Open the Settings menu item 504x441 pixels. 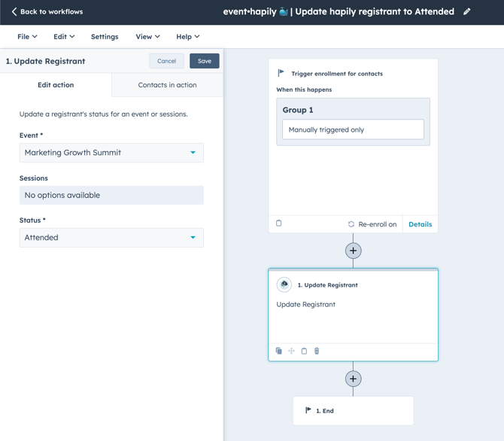105,37
